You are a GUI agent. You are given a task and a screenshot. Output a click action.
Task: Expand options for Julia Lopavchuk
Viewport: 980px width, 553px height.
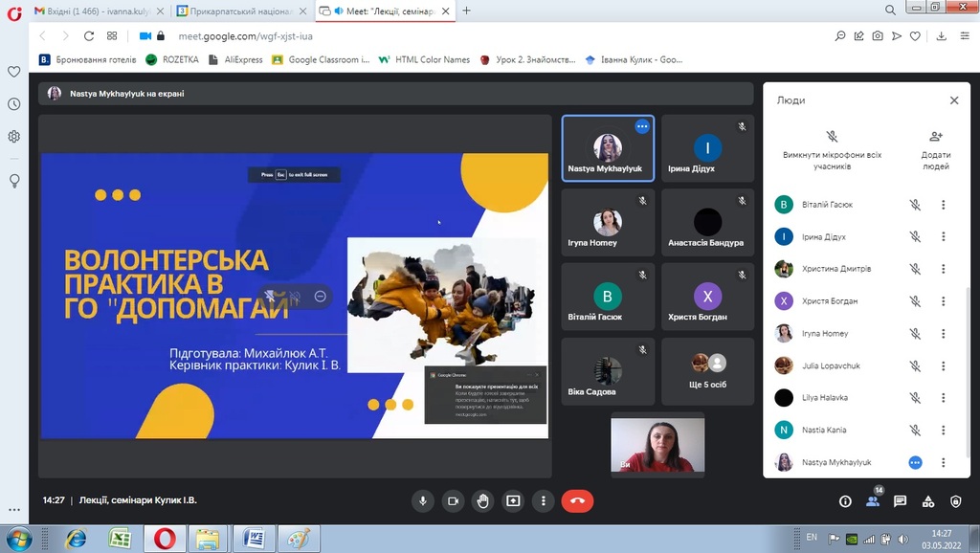click(x=943, y=365)
